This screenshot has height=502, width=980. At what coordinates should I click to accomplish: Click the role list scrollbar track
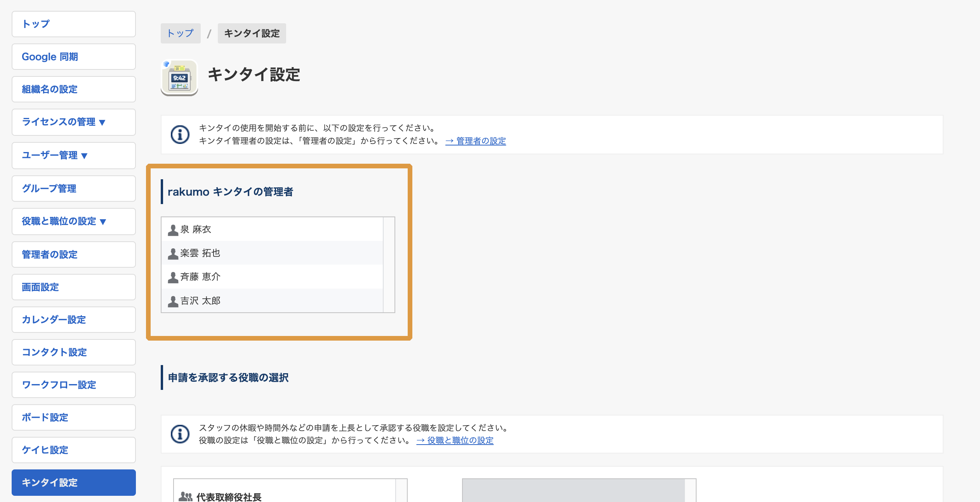(401, 491)
